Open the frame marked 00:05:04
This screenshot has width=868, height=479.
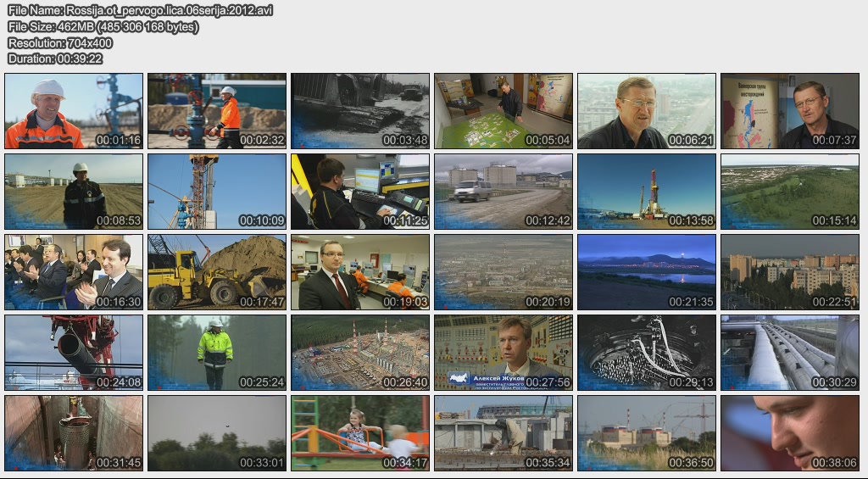[x=504, y=111]
